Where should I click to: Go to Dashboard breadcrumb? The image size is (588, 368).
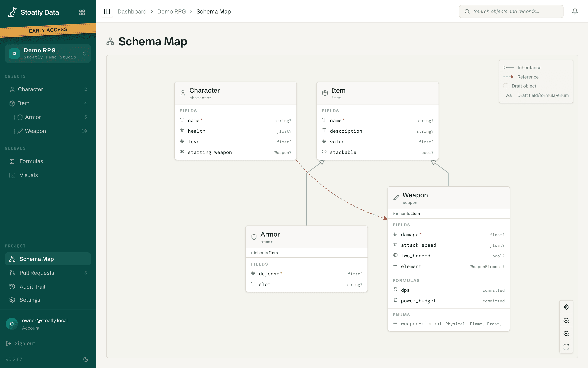[x=132, y=11]
